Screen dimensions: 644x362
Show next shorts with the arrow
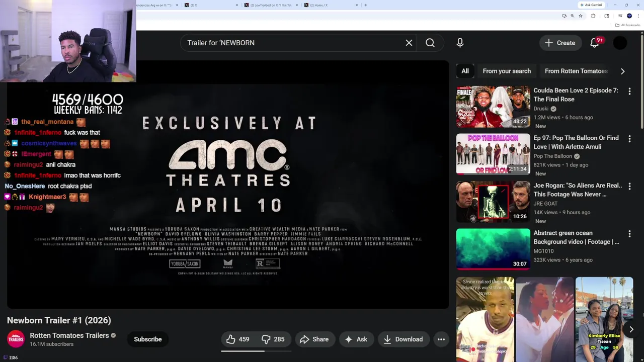coord(631,329)
